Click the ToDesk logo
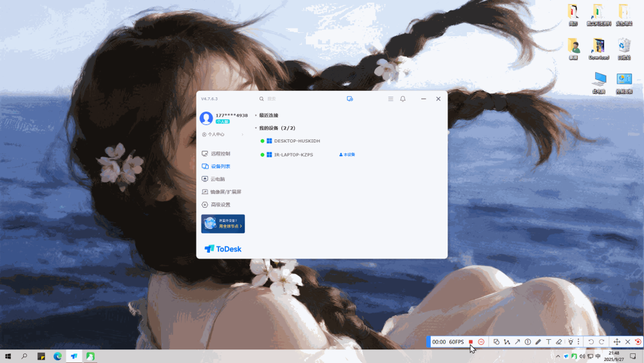Viewport: 644px width, 363px height. [x=223, y=249]
